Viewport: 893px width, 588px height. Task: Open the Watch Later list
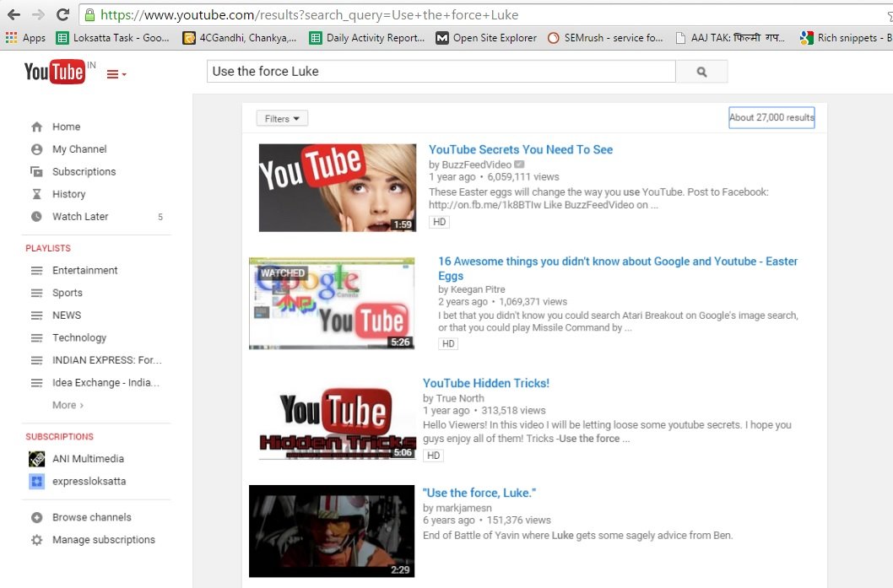click(80, 217)
